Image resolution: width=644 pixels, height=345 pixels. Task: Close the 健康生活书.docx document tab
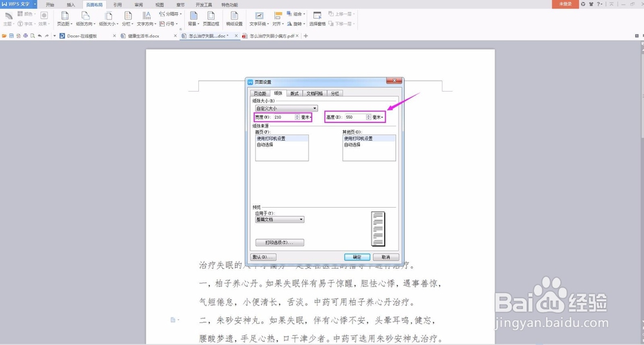[x=175, y=36]
